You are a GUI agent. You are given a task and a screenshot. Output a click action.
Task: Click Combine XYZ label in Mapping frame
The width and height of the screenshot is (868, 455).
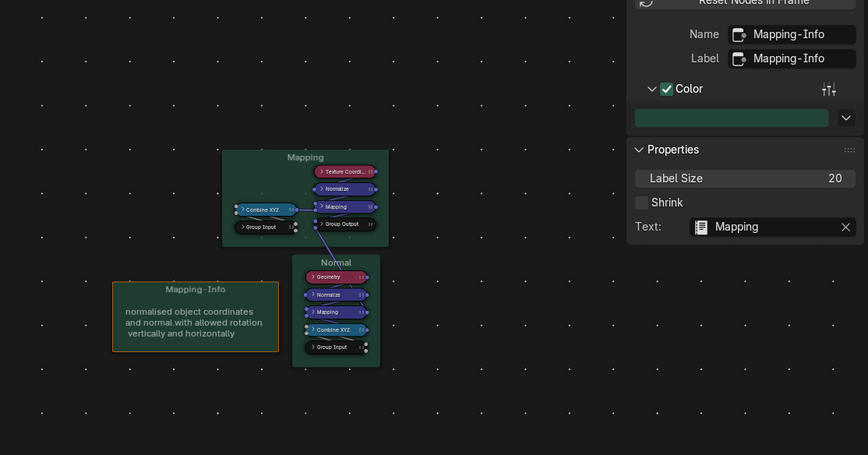click(263, 210)
